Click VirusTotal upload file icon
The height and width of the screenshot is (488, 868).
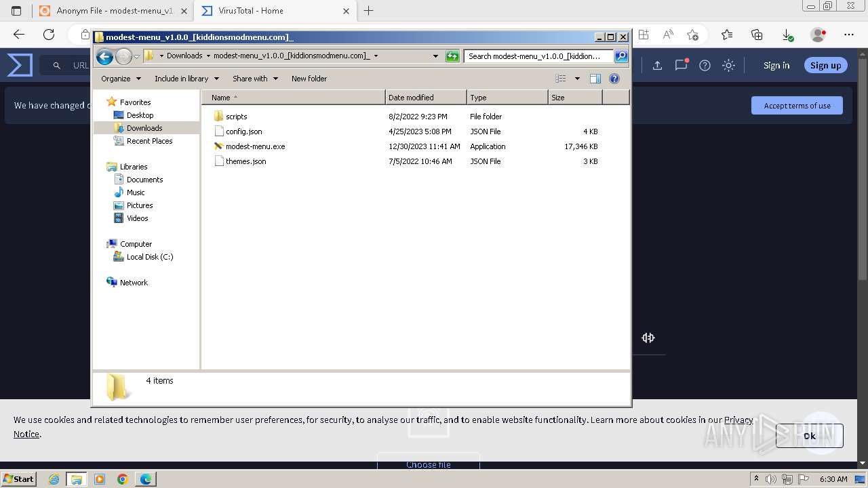point(657,66)
